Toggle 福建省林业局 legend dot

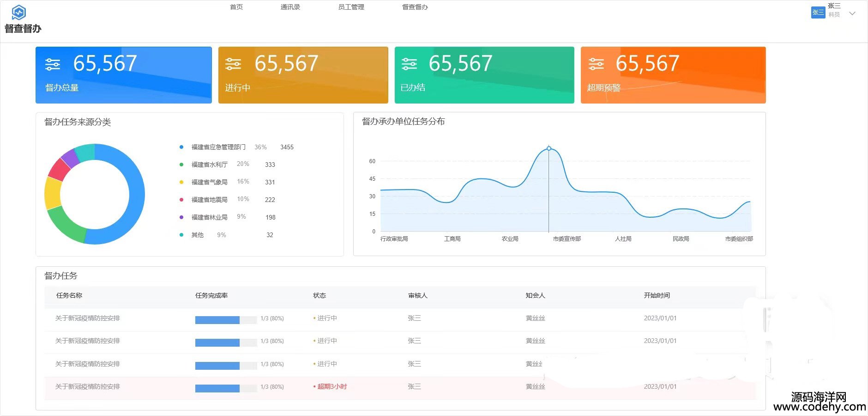(x=181, y=217)
